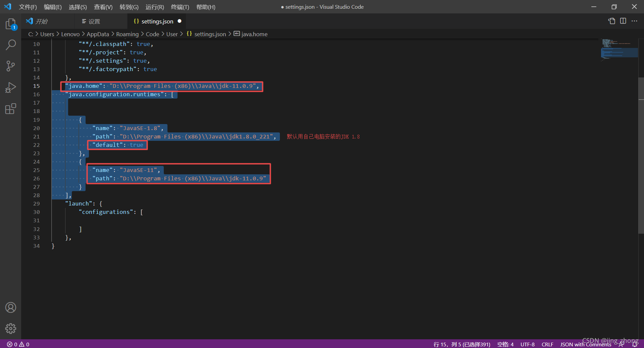Click "**/.settings" on line 12
Screen dimensions: 644x348
tap(103, 61)
